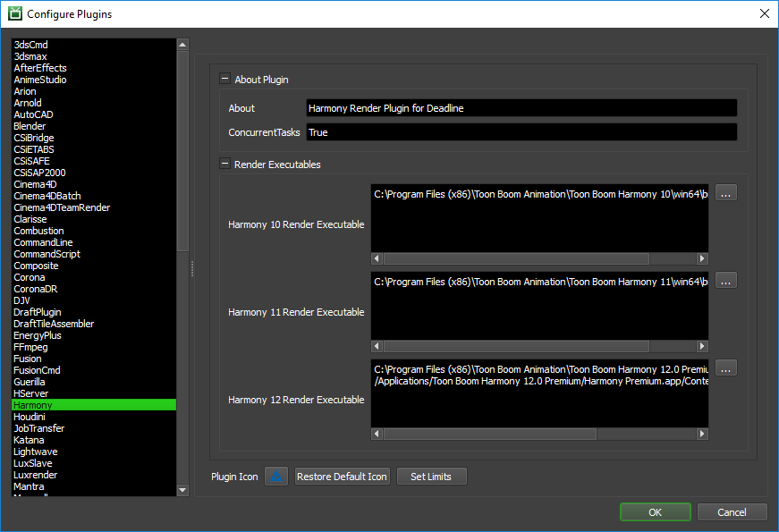The width and height of the screenshot is (779, 532).
Task: Select Combustion plugin
Action: [x=93, y=231]
